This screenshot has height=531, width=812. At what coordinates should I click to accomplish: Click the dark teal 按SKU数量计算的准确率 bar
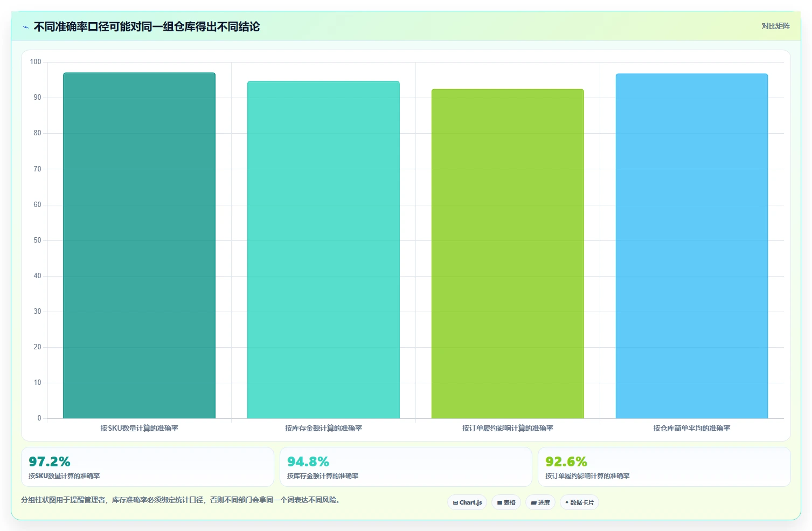point(139,245)
